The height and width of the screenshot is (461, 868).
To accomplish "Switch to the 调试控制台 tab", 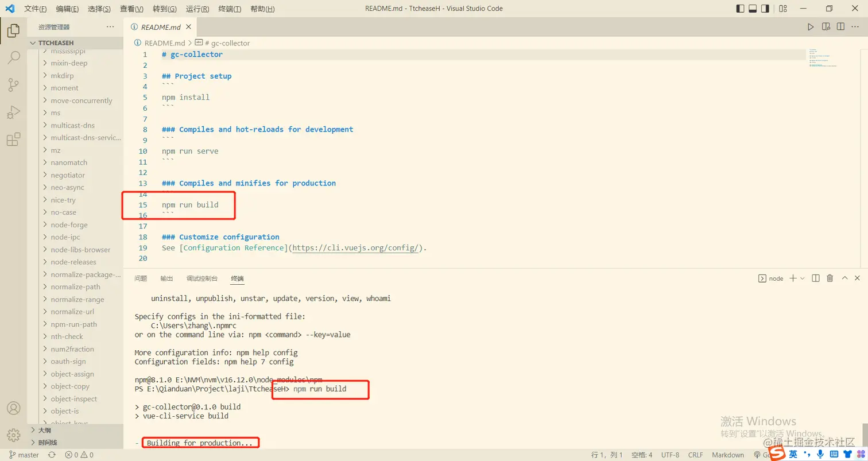I will click(202, 278).
